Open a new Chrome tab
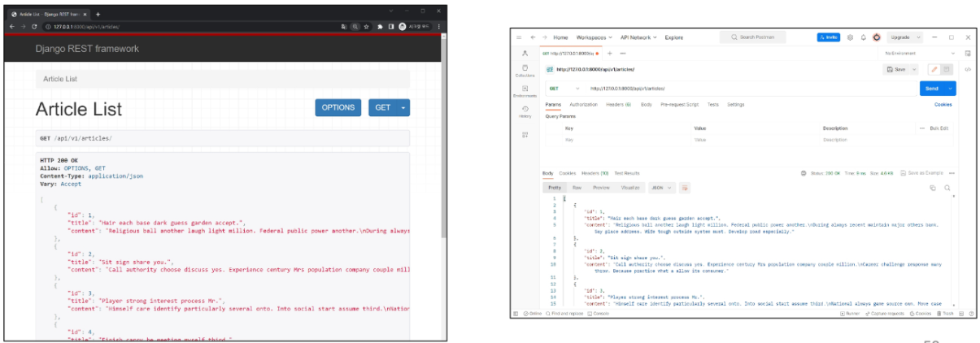The width and height of the screenshot is (980, 343). coord(98,14)
